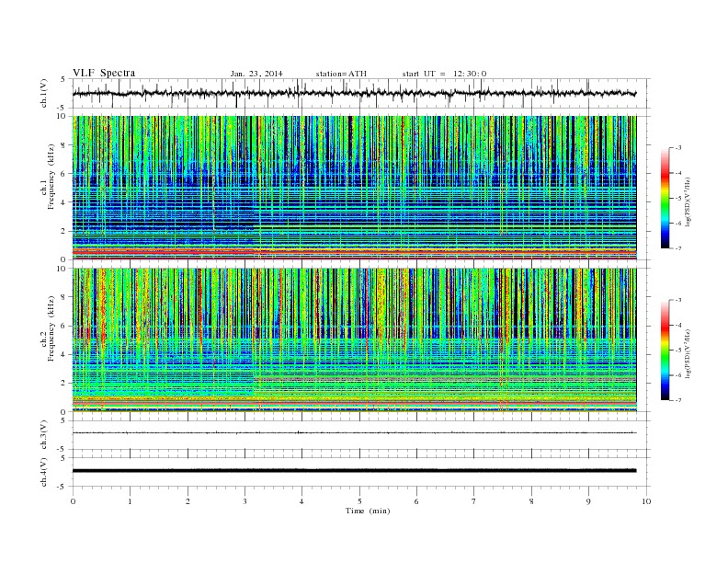
Task: Click the 'Time (min)' axis label
Action: tap(368, 511)
